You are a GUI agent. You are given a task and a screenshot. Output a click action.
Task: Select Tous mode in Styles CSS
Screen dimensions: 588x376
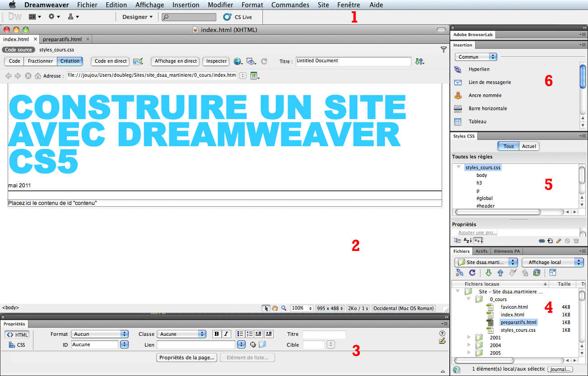tap(509, 146)
